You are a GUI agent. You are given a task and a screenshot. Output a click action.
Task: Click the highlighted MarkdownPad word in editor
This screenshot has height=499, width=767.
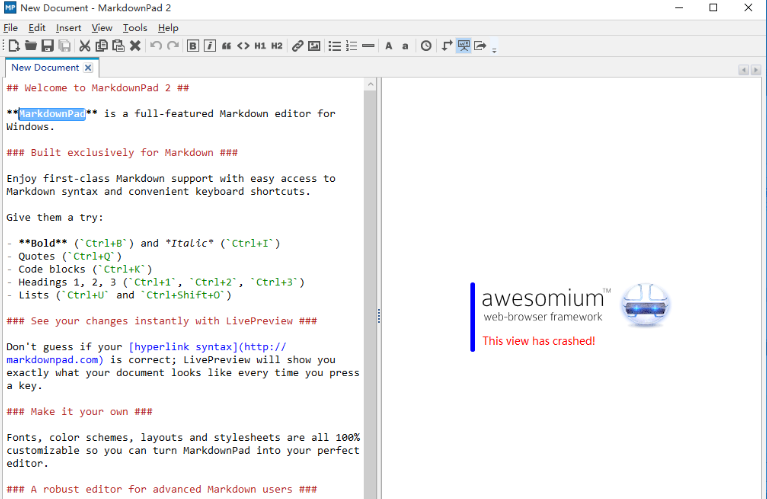(52, 114)
